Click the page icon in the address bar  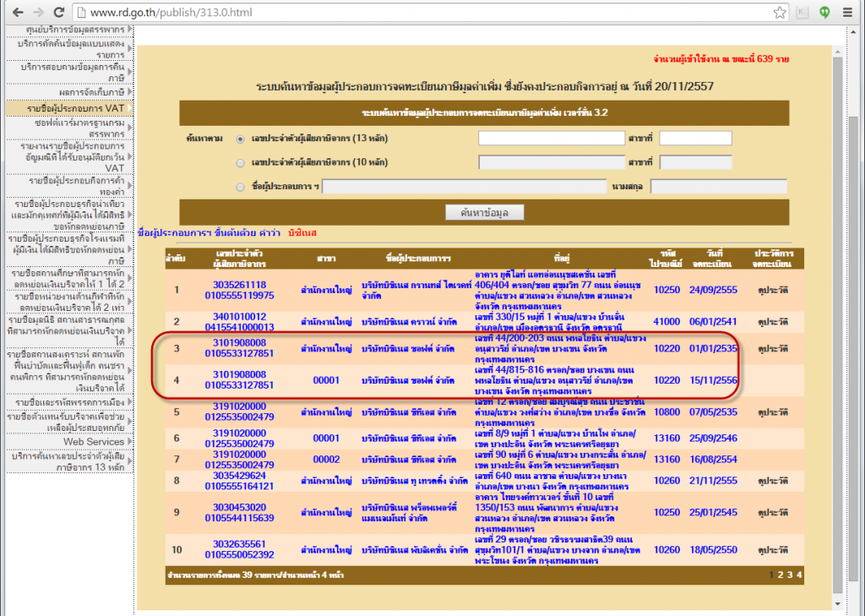click(x=80, y=14)
